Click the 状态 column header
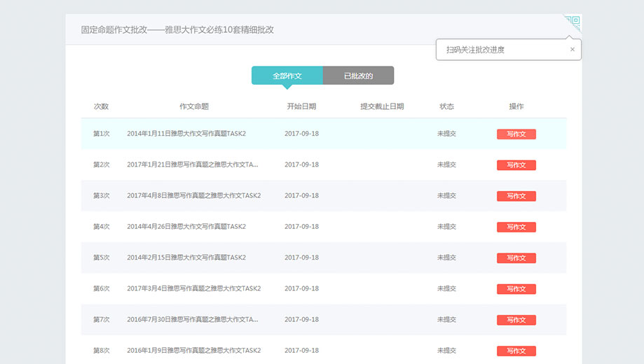This screenshot has width=644, height=364. pyautogui.click(x=446, y=106)
